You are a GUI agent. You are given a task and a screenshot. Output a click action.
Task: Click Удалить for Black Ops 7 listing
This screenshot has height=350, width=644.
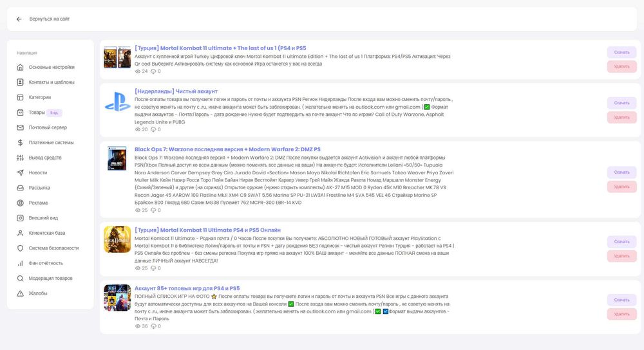621,187
